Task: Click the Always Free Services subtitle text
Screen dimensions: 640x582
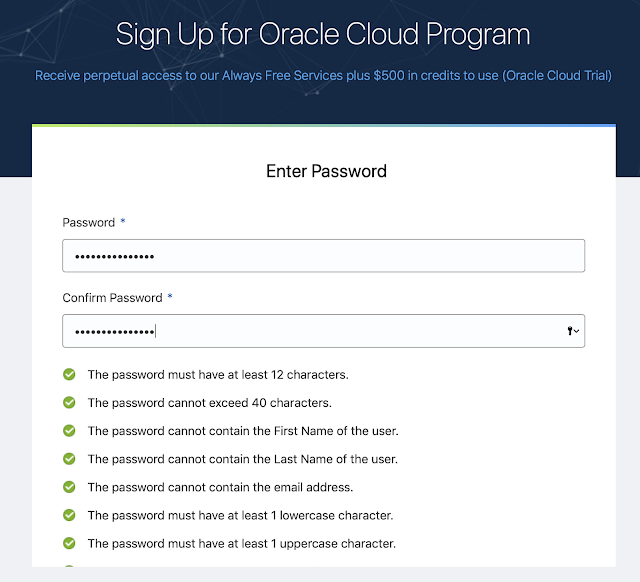Action: click(x=323, y=76)
